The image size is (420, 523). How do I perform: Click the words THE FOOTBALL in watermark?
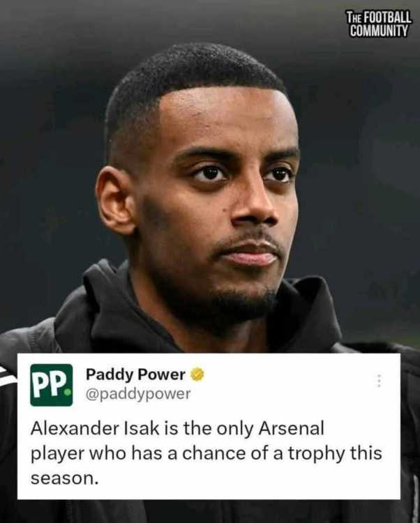[x=379, y=17]
